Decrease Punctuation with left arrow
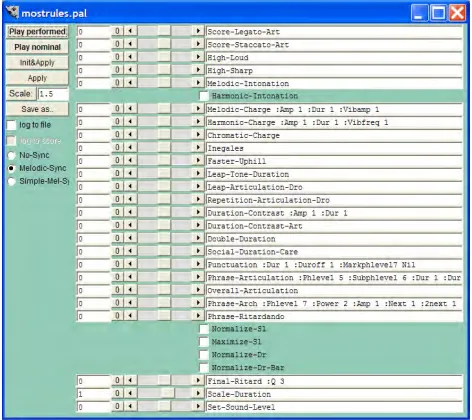 click(x=130, y=264)
